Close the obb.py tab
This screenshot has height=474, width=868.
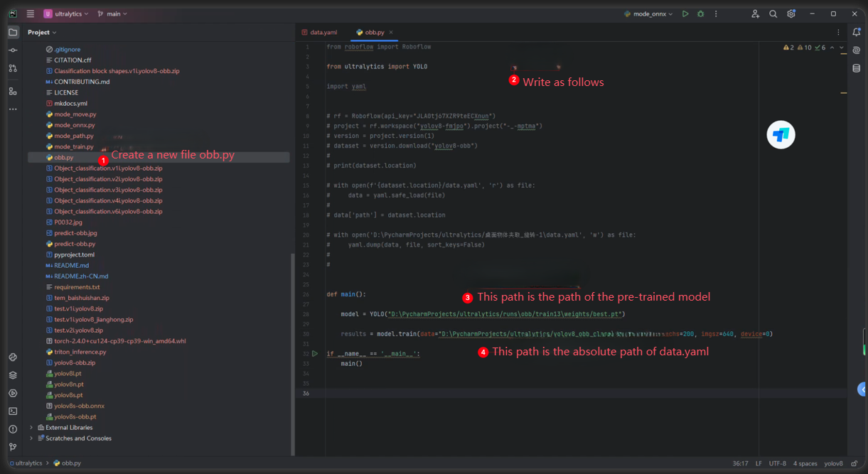tap(391, 32)
